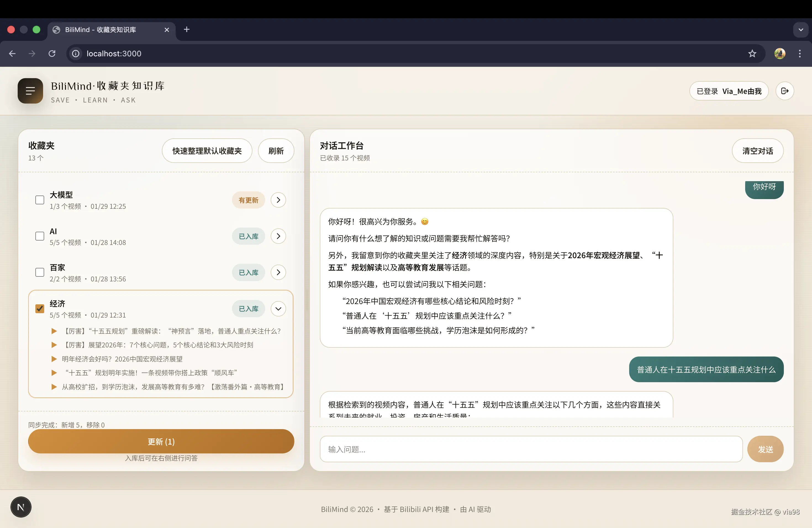This screenshot has width=812, height=528.
Task: Open the Next.js dev tools badge
Action: pos(21,507)
